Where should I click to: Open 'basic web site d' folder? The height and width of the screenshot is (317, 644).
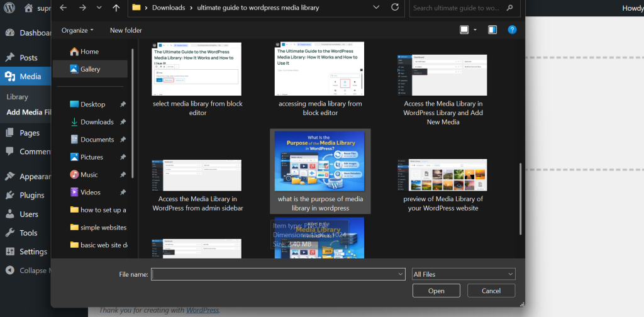(99, 245)
